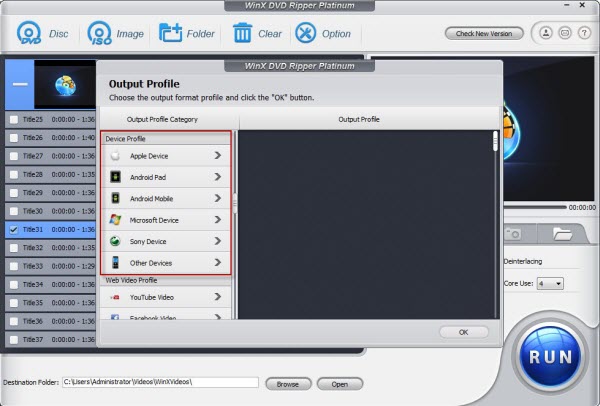Click the Other Devices phone icon
Viewport: 600px width, 406px height.
point(115,263)
